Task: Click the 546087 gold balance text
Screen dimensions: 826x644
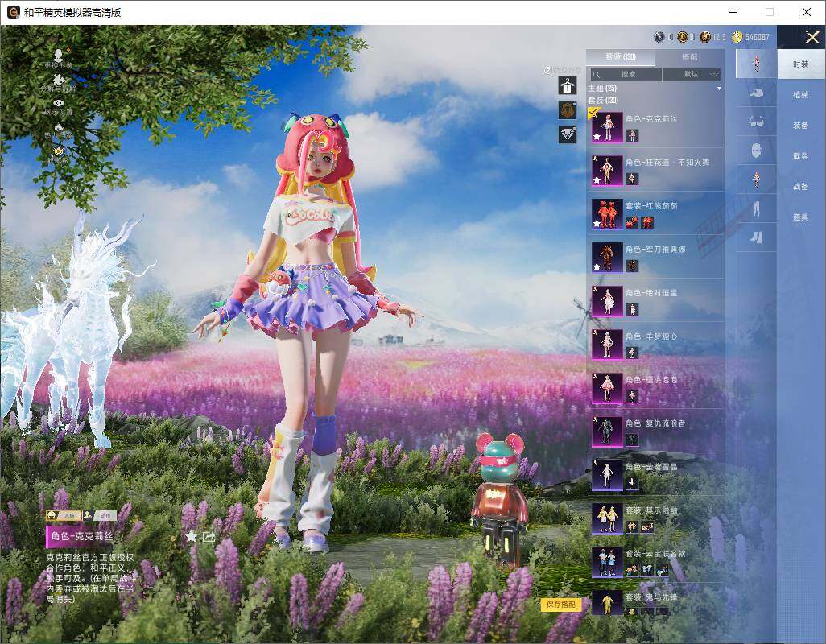Action: (758, 37)
